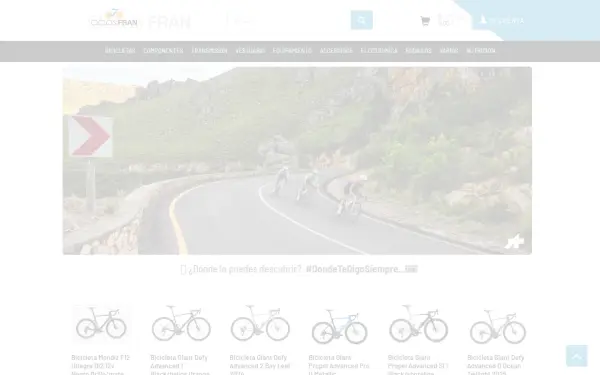Open the Equipamiento menu

coord(292,51)
